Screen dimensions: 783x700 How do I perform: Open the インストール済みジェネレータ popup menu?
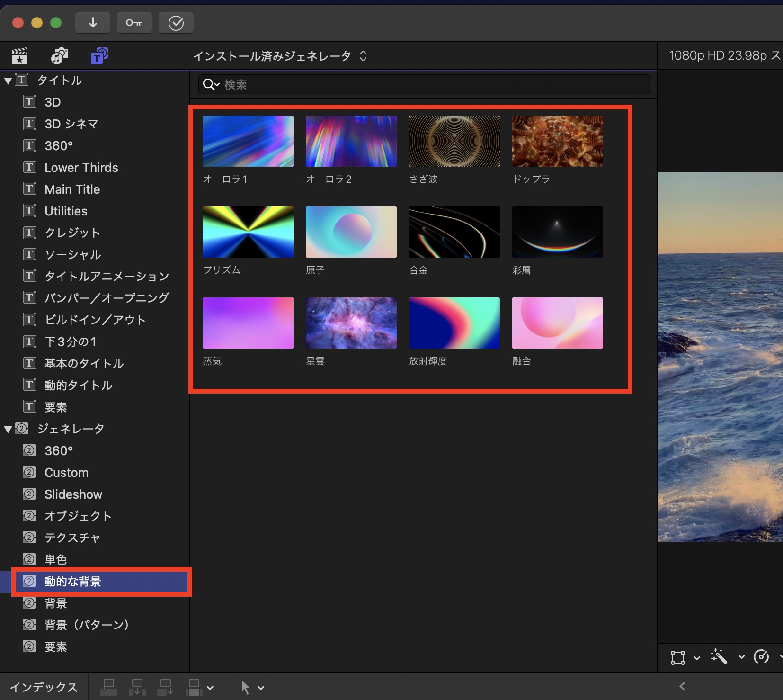point(280,56)
